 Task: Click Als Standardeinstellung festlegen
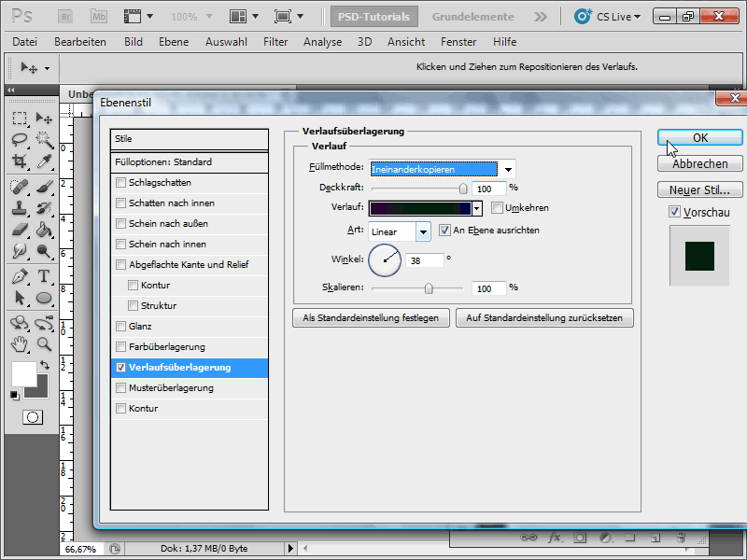pyautogui.click(x=371, y=317)
